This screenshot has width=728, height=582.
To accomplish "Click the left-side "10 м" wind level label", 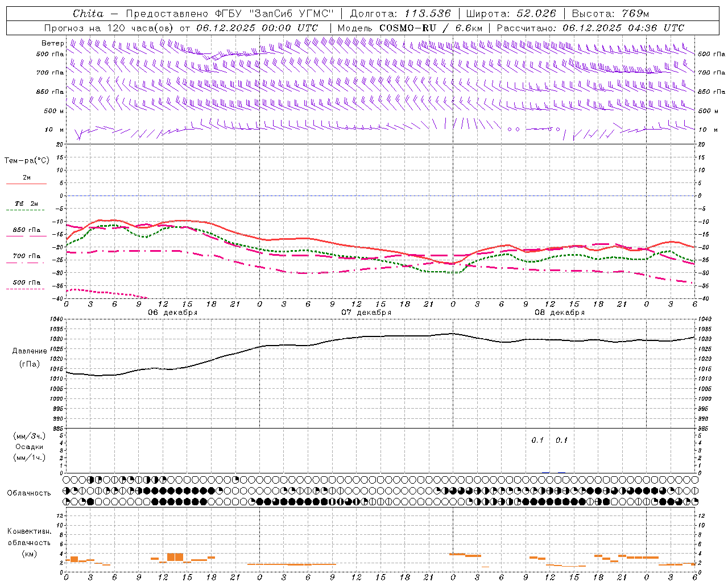I will (x=55, y=130).
